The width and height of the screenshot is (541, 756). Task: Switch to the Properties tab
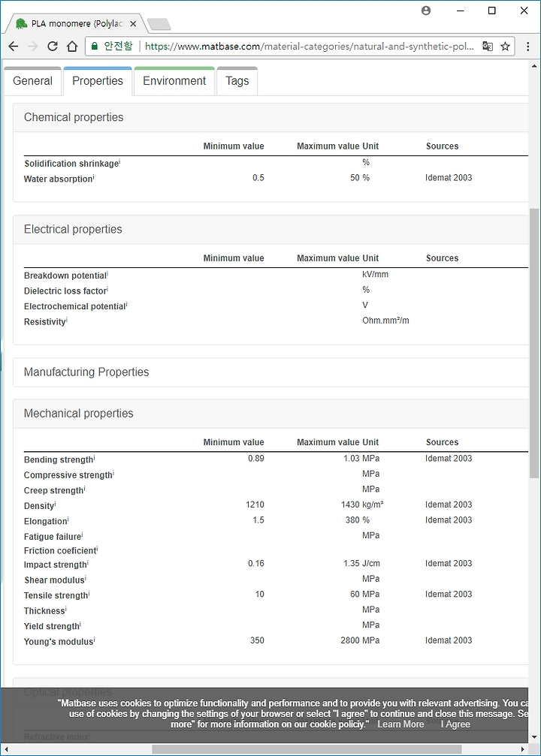98,81
